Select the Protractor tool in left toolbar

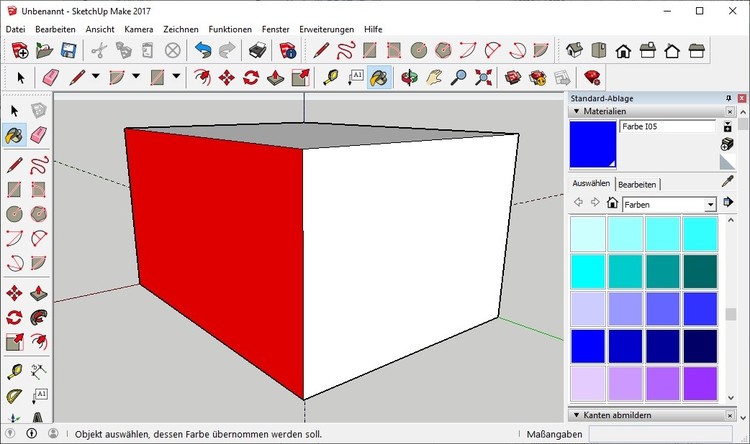pos(14,396)
